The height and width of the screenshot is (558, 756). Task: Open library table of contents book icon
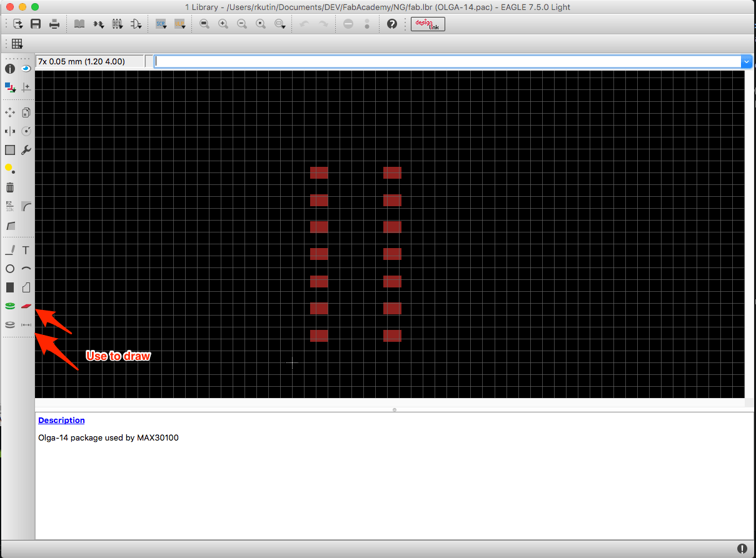pos(79,24)
